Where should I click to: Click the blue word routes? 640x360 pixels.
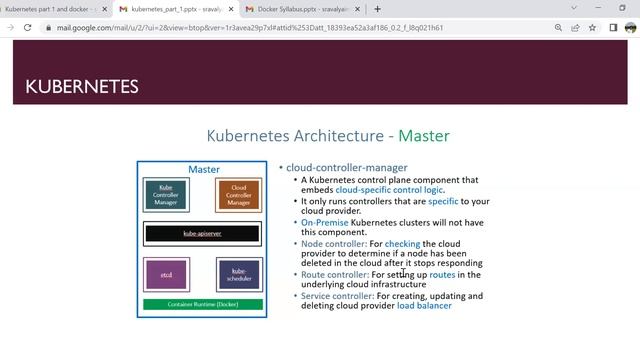coord(442,275)
